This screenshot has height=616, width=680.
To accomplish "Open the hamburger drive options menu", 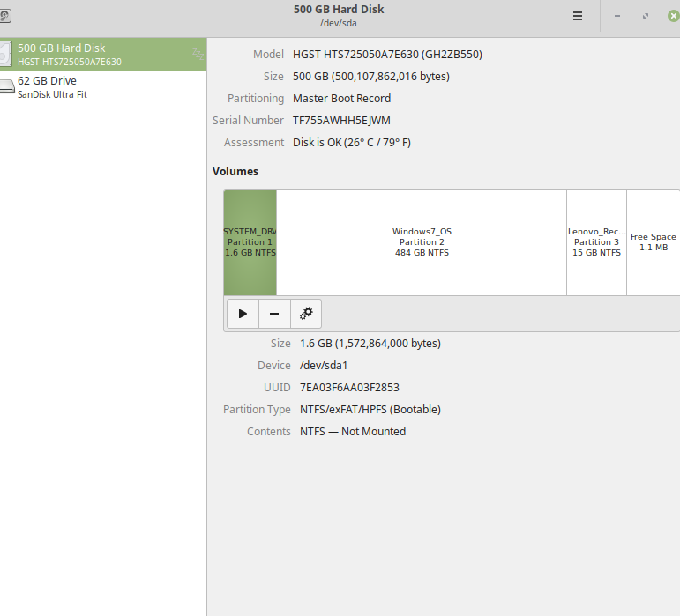I will pos(578,16).
